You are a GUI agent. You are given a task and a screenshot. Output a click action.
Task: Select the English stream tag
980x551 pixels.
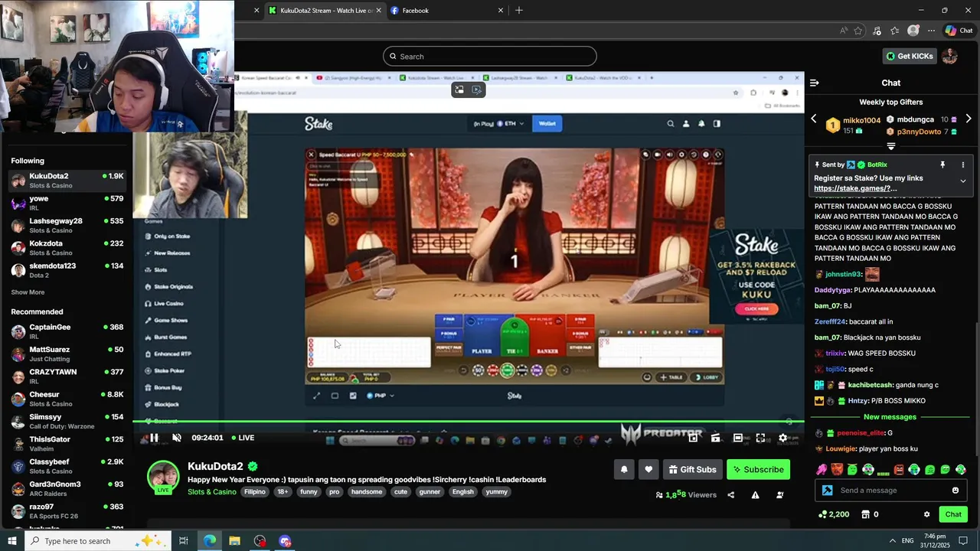click(x=463, y=492)
